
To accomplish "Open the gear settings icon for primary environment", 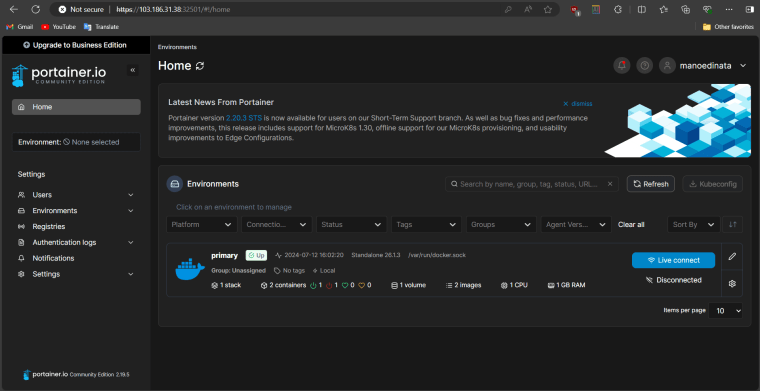I will pos(732,283).
